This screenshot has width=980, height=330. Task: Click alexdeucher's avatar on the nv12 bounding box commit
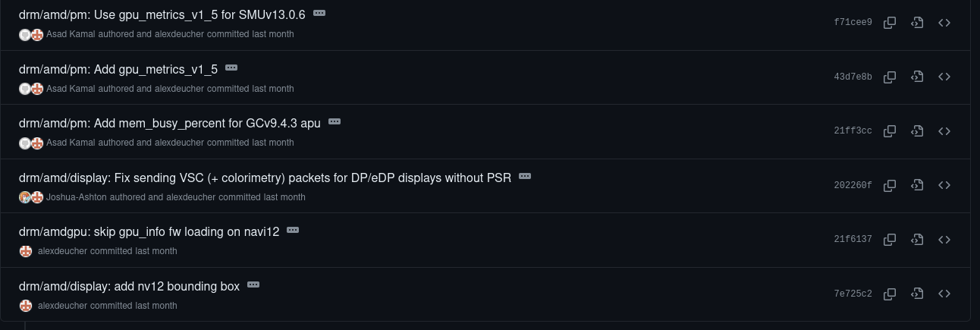(26, 306)
